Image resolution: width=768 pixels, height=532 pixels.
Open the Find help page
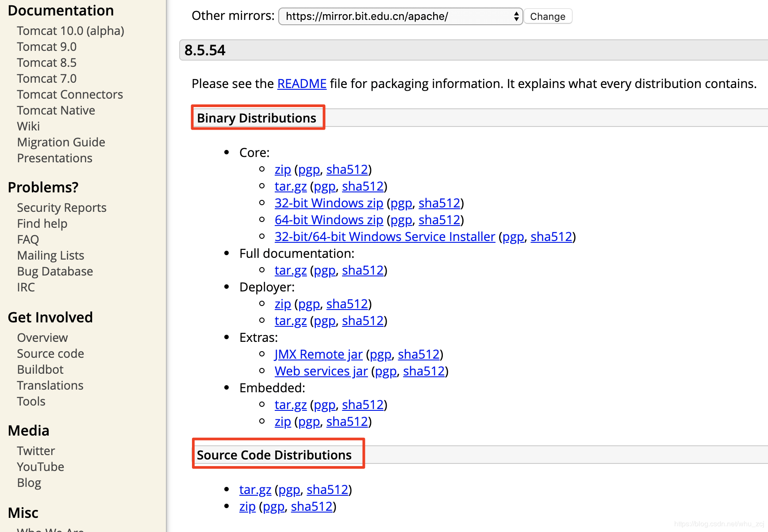point(42,224)
